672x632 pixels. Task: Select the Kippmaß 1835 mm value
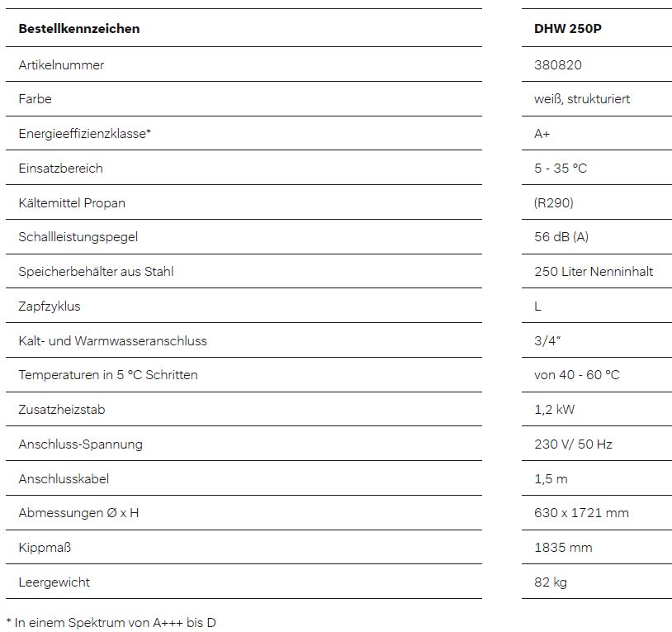click(x=563, y=548)
